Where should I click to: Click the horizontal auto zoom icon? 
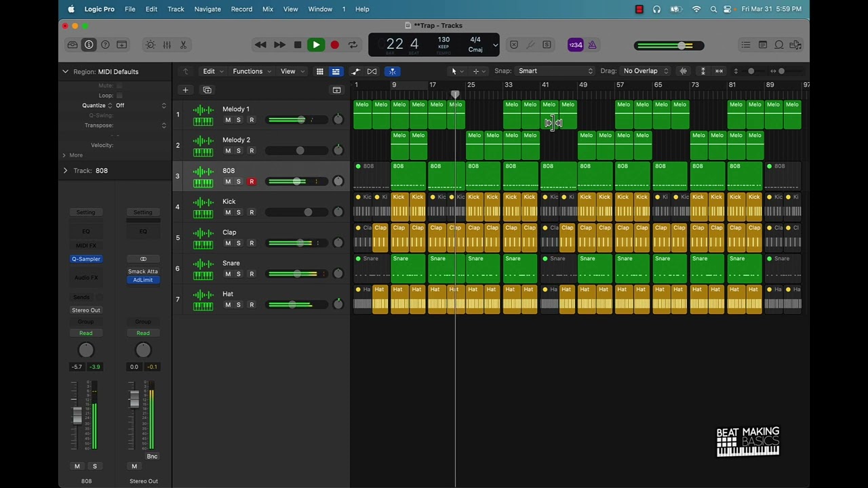click(x=719, y=71)
